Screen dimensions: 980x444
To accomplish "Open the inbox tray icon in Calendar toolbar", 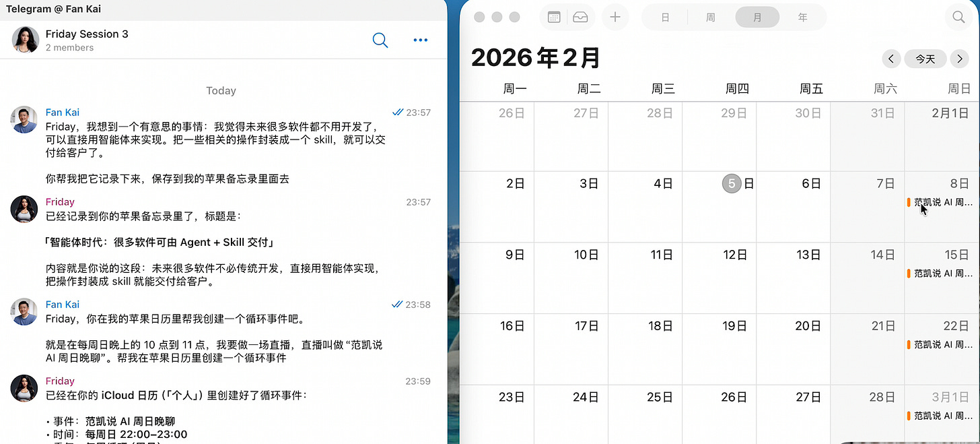I will pos(580,18).
